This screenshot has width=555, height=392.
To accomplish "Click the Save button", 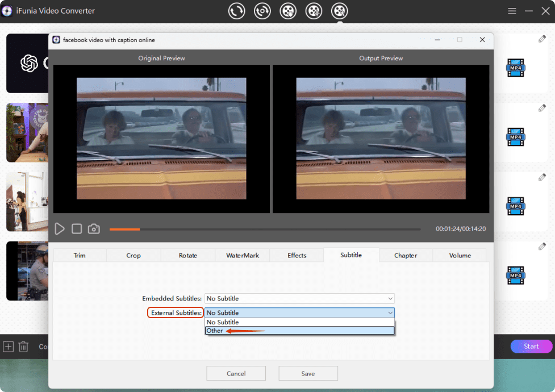I will (x=308, y=373).
